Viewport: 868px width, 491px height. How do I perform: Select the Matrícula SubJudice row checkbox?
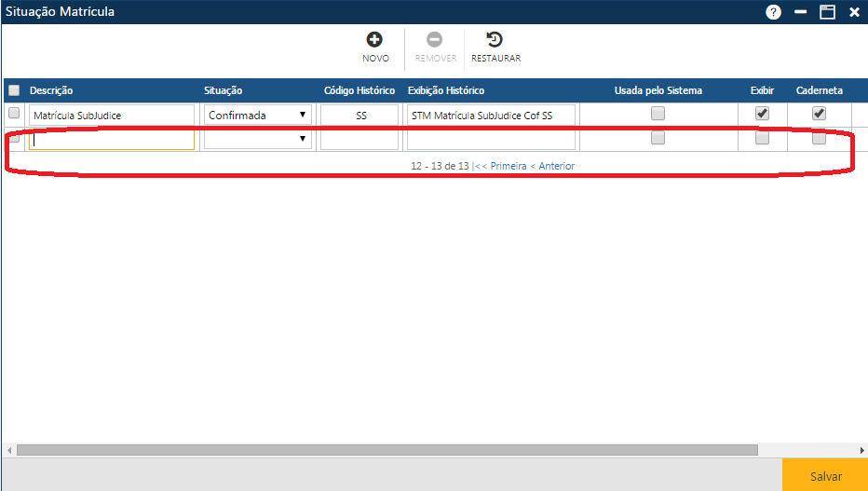click(x=14, y=114)
